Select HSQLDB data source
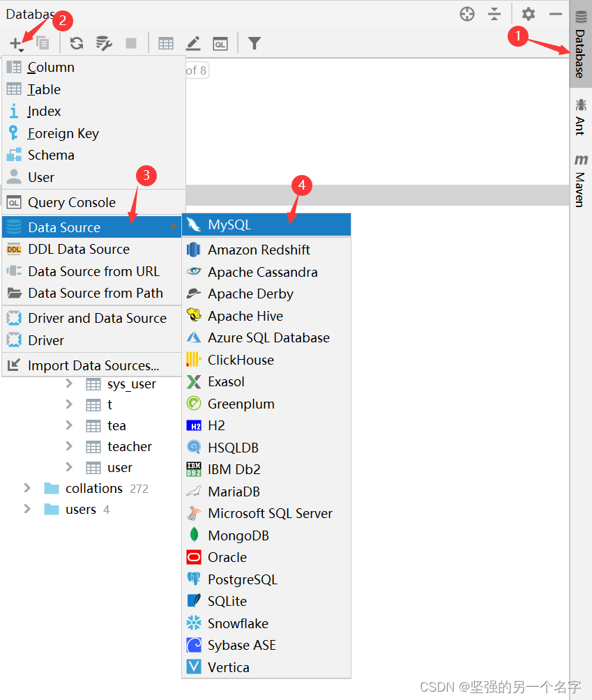Image resolution: width=592 pixels, height=700 pixels. point(266,448)
